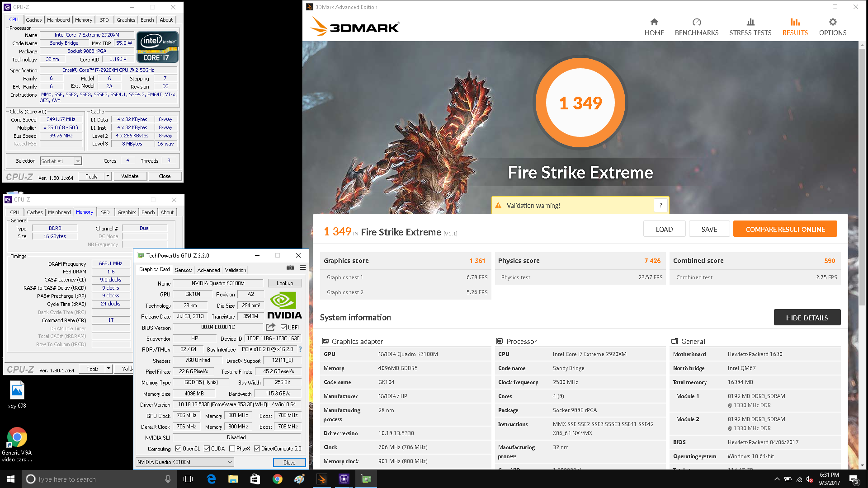
Task: Click the validation warning help question mark
Action: (x=660, y=205)
